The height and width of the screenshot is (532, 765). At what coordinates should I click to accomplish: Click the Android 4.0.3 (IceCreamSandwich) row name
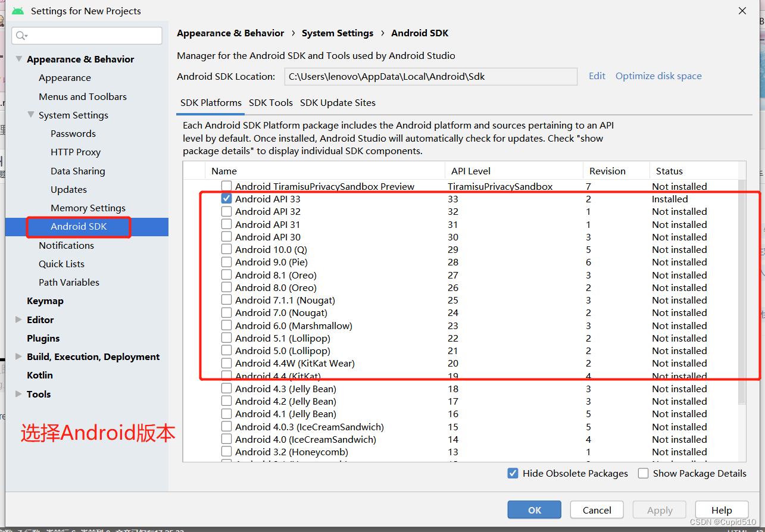coord(310,427)
